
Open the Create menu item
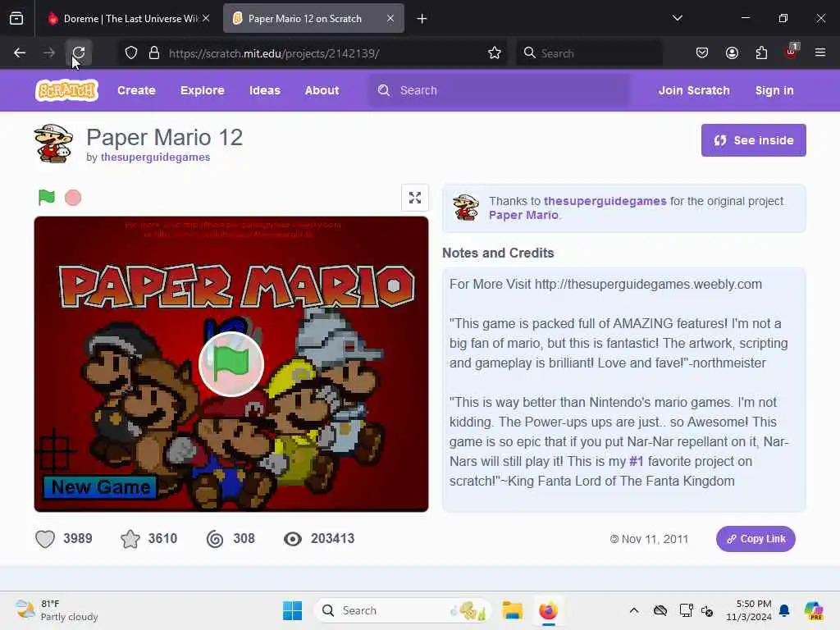pos(137,90)
